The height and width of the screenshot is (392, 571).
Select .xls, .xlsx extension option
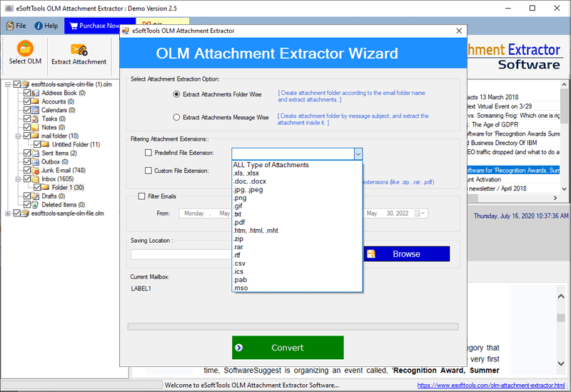tap(297, 173)
